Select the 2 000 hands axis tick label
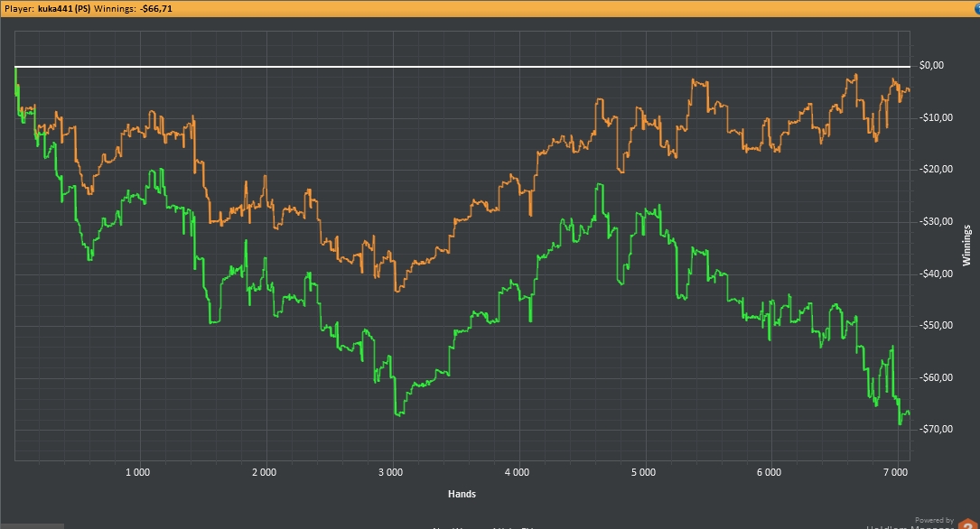Image resolution: width=980 pixels, height=529 pixels. (x=264, y=472)
